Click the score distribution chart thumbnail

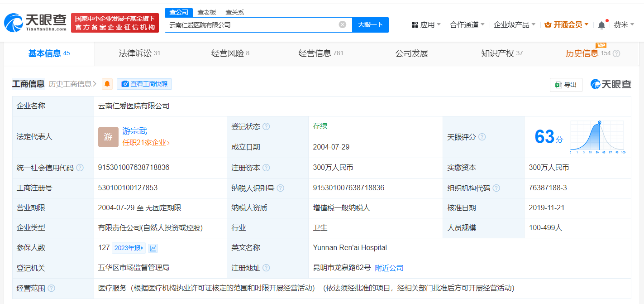coord(597,137)
